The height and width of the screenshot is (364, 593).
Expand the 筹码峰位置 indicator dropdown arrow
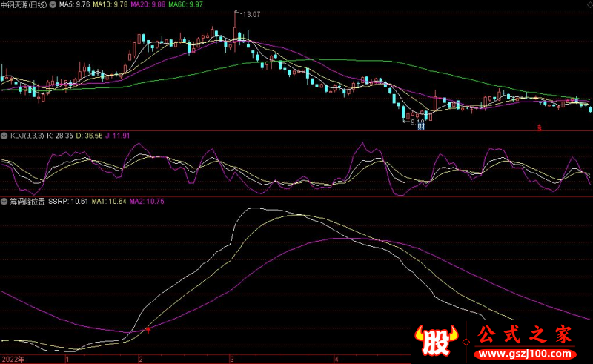pyautogui.click(x=4, y=201)
